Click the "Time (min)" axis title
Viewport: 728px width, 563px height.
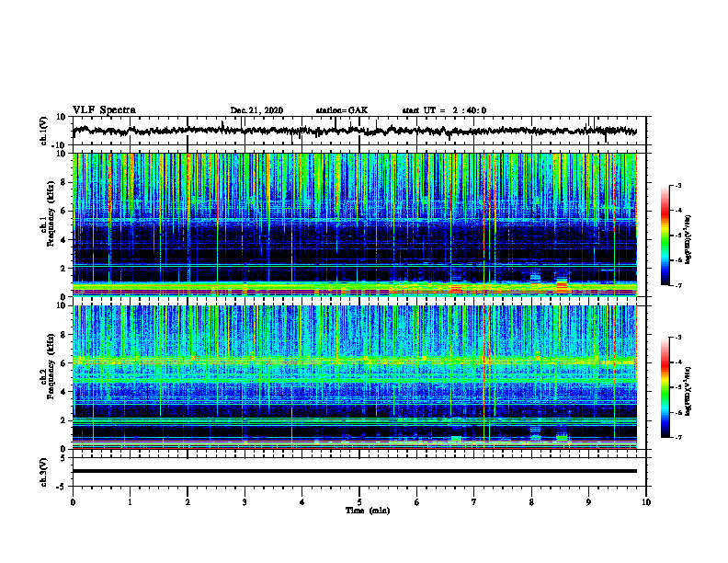coord(368,511)
